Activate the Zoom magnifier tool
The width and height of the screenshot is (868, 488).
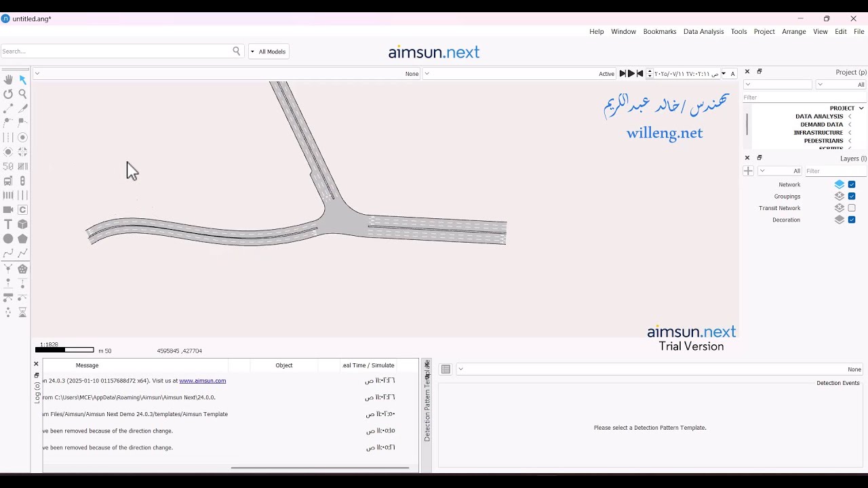tap(22, 94)
